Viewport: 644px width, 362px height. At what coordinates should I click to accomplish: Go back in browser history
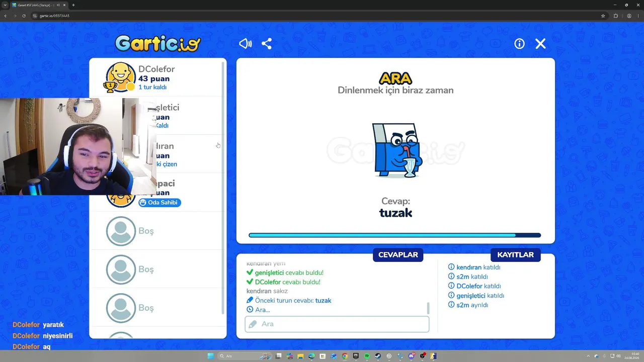pos(6,16)
